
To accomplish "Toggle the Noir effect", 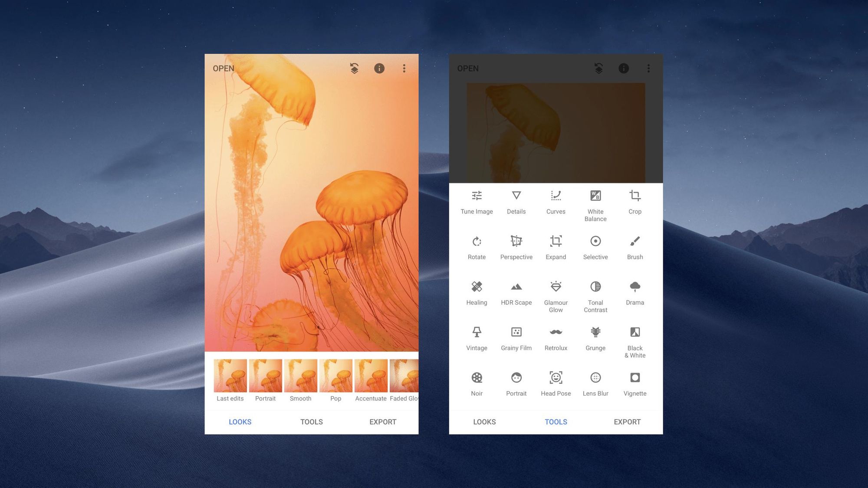I will coord(477,382).
